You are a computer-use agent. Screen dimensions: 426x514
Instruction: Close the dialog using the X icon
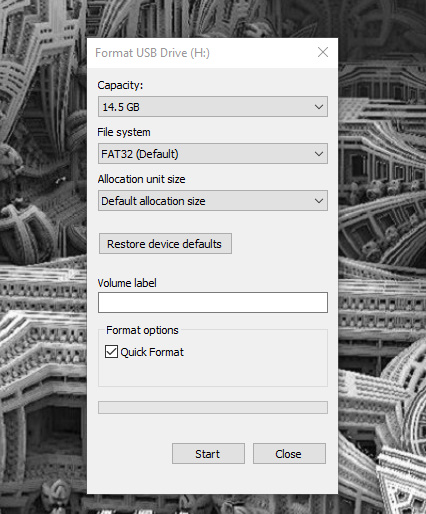tap(323, 52)
